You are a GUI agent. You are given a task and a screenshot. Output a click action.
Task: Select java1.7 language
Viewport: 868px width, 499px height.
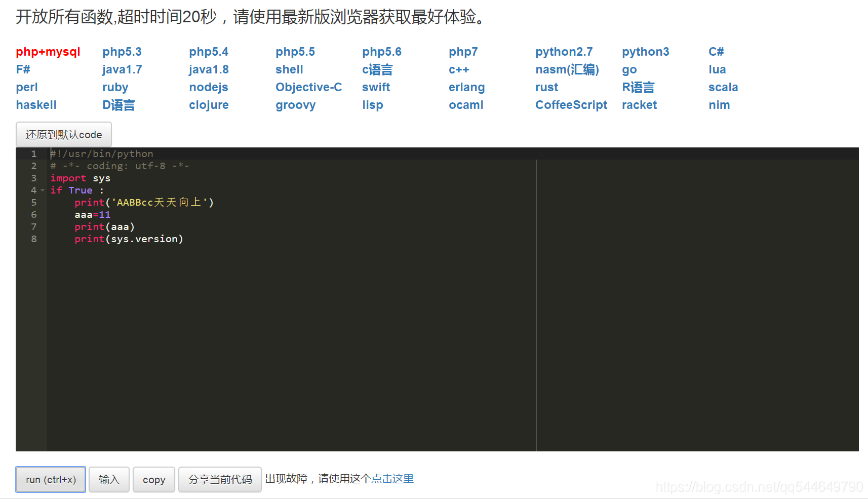(122, 69)
